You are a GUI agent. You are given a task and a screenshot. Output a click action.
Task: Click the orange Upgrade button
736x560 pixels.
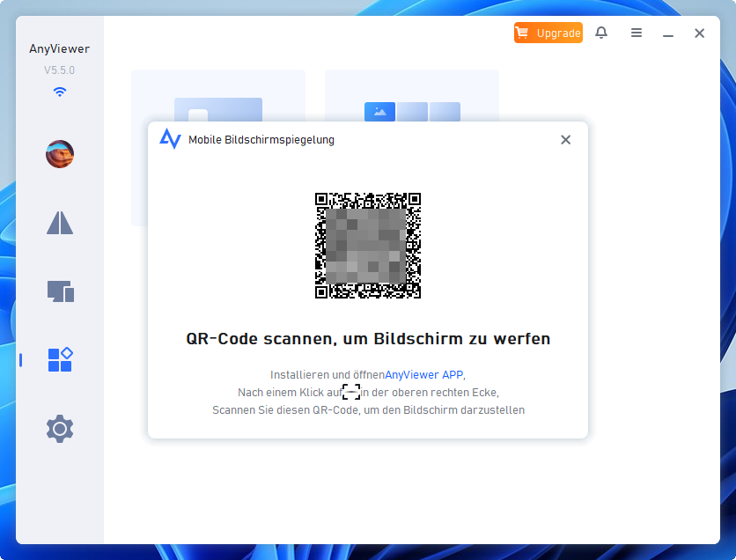click(x=548, y=33)
